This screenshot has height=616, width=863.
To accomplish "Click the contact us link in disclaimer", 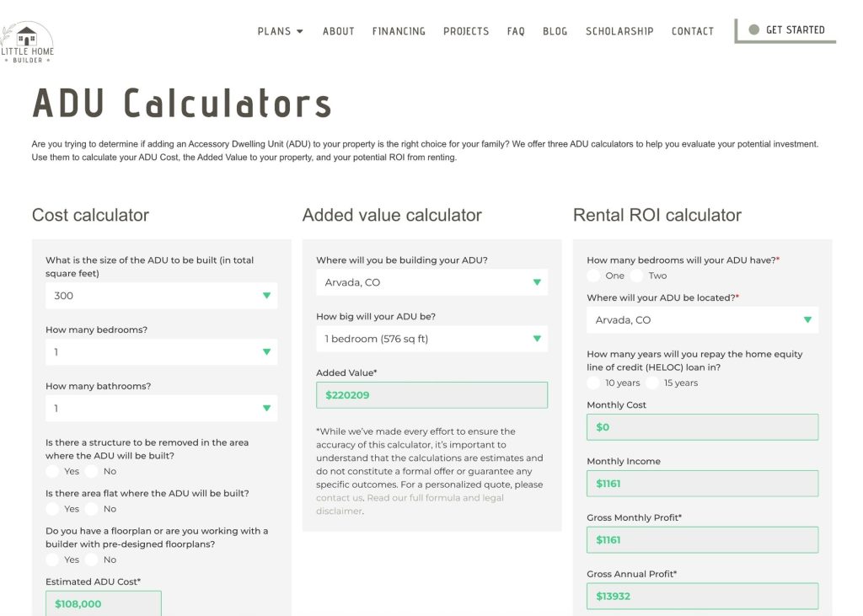I will pyautogui.click(x=339, y=498).
